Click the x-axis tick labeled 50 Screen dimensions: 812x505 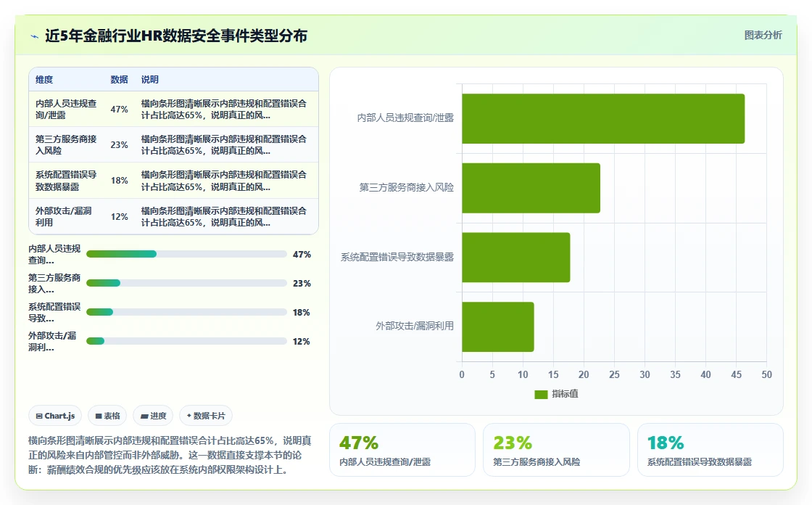coord(766,375)
